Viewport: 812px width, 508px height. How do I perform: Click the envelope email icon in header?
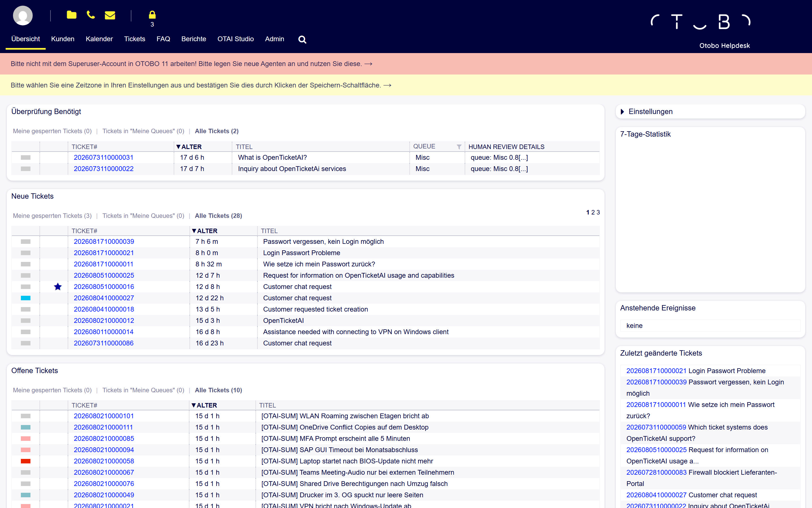[110, 15]
